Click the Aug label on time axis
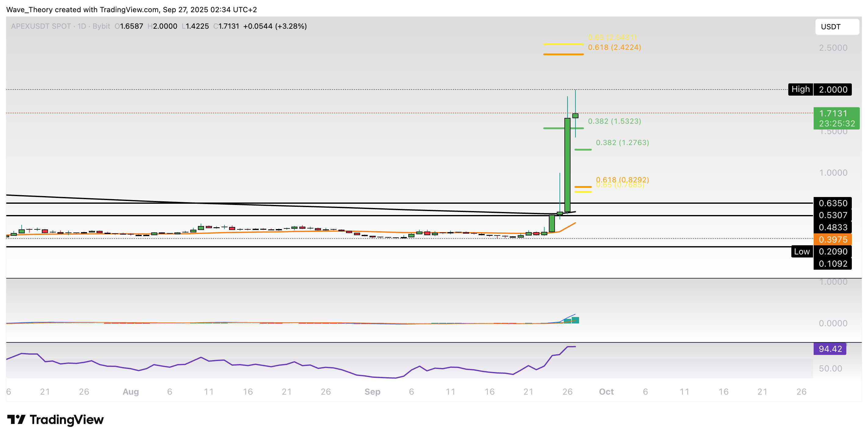This screenshot has height=438, width=868. click(131, 392)
